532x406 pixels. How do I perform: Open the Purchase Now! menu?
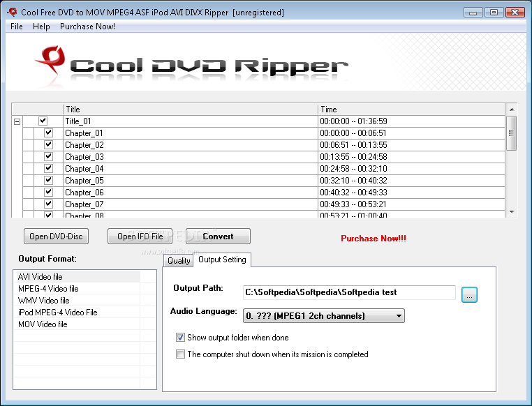pos(87,27)
